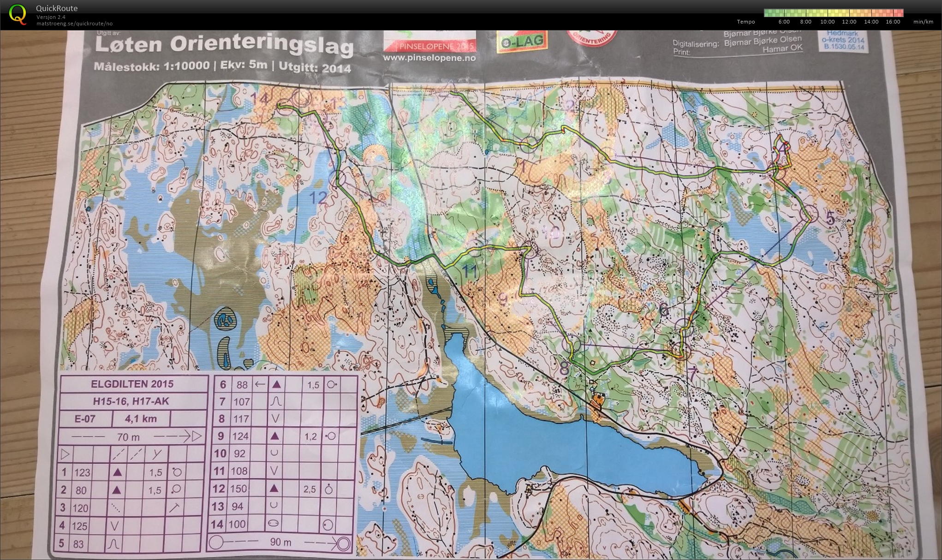The height and width of the screenshot is (560, 942).
Task: Click control number 12 on the map
Action: (x=317, y=198)
